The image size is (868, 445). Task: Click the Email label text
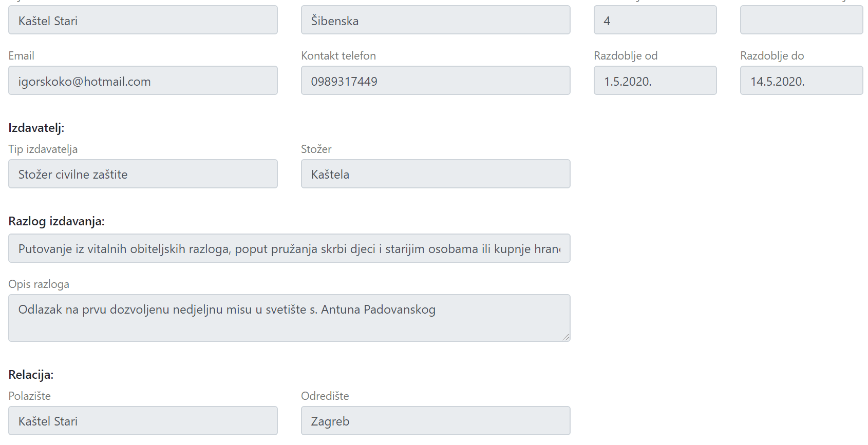[22, 56]
